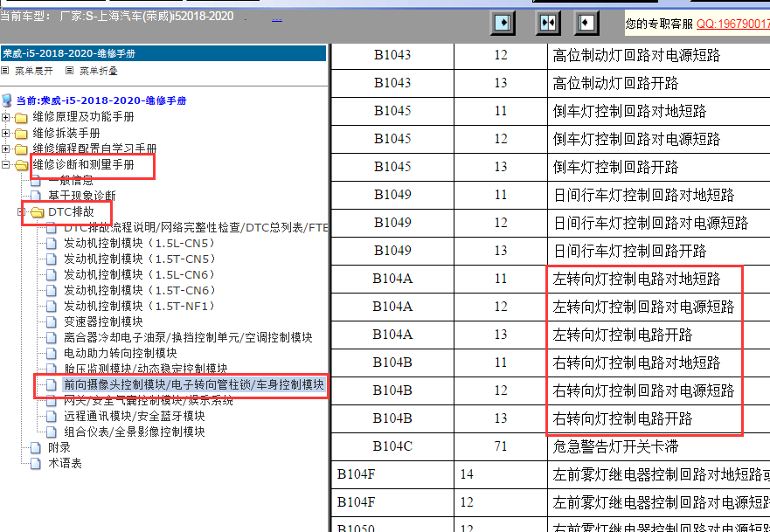Collapse the DTC排故 folder node
This screenshot has height=532, width=770.
(21, 212)
